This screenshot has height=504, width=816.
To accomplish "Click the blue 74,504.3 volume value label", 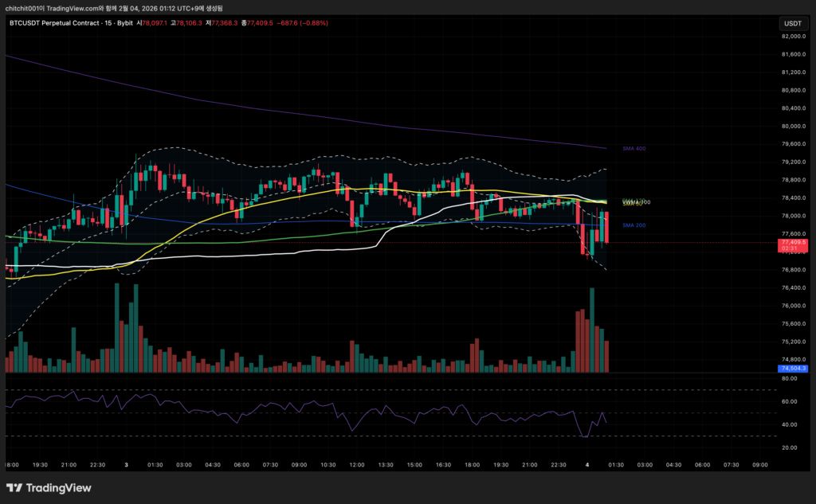I will click(792, 369).
